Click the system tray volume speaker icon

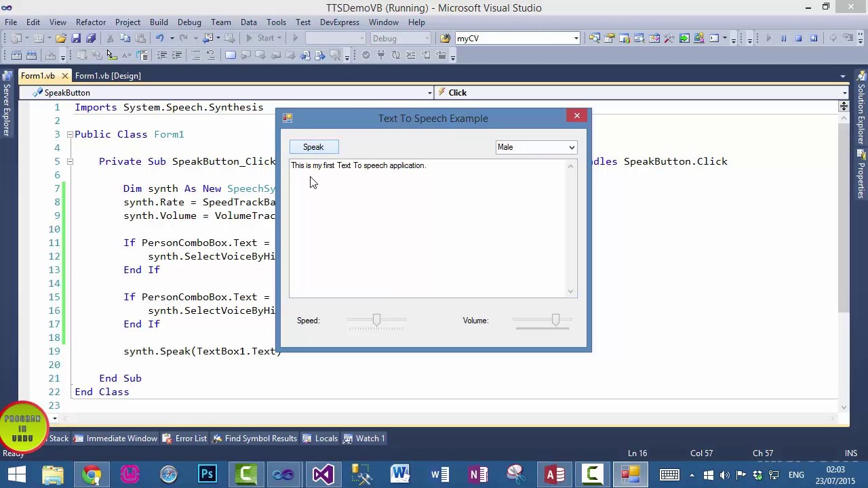click(x=725, y=475)
